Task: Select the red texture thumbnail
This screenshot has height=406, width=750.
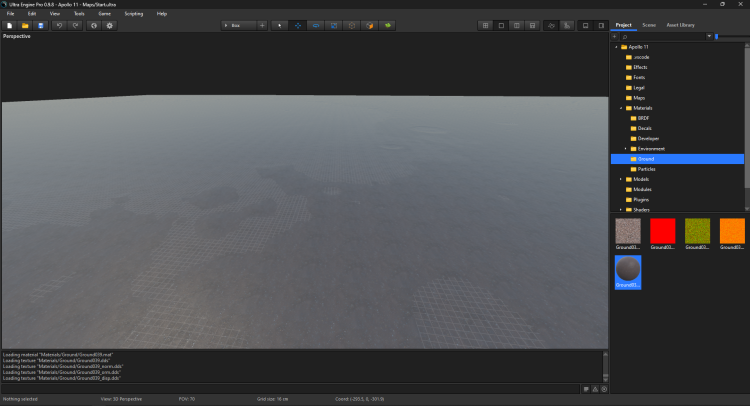Action: tap(663, 231)
